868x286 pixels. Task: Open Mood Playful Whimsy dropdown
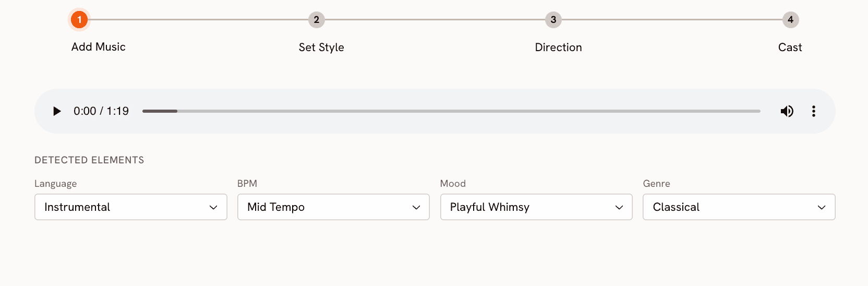point(536,207)
